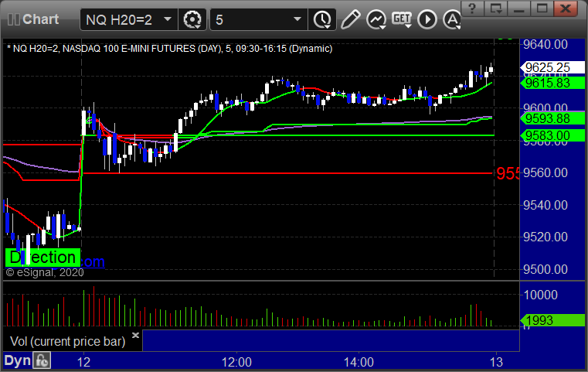Click the 12:00 time axis label
The image size is (588, 372).
(236, 362)
